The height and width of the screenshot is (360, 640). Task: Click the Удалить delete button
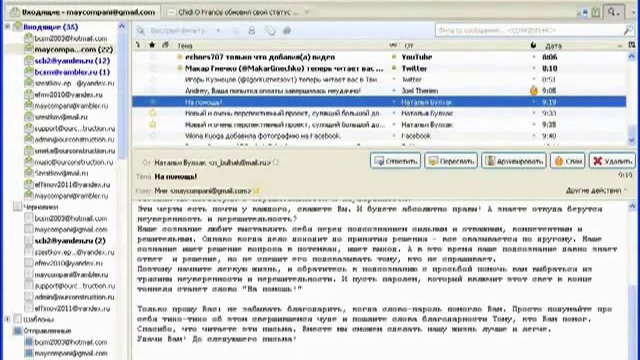[612, 161]
